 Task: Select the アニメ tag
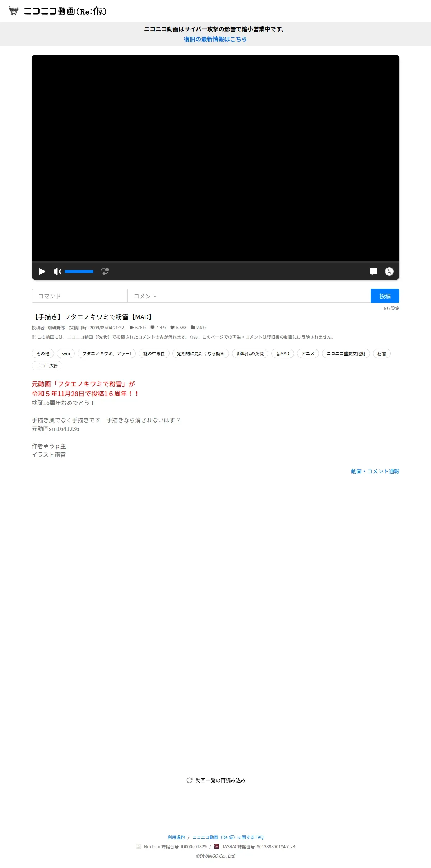point(308,353)
